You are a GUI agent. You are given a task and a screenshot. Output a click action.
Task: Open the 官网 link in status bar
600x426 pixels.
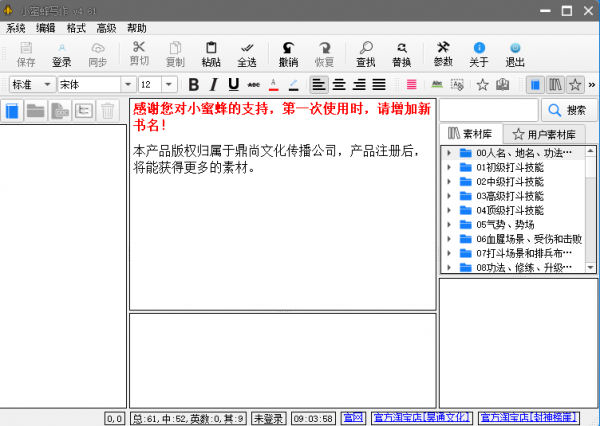point(352,418)
